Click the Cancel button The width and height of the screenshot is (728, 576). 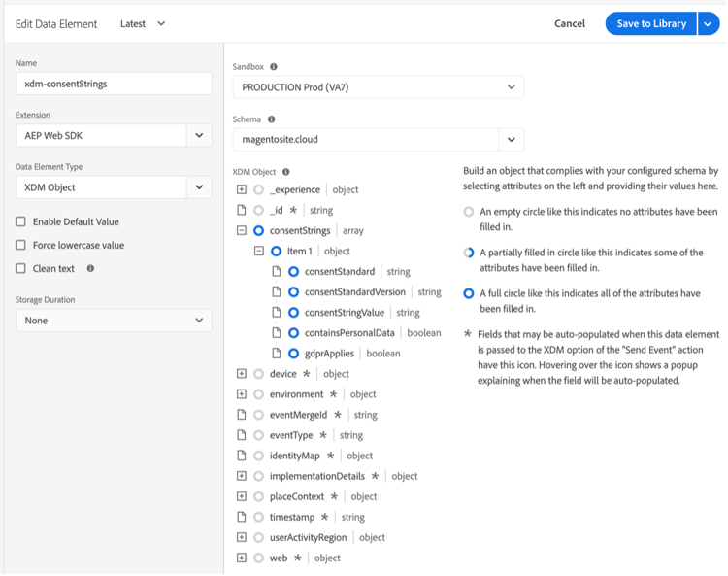pos(570,23)
